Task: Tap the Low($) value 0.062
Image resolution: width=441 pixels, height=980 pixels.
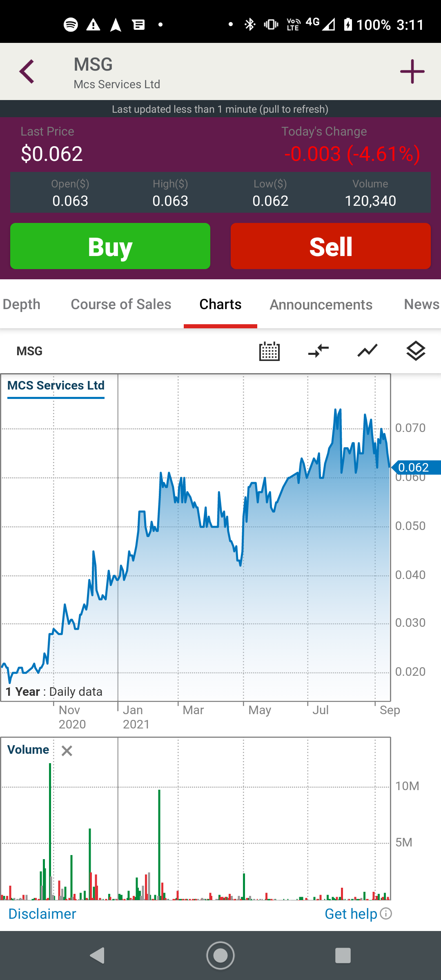Action: [x=270, y=201]
